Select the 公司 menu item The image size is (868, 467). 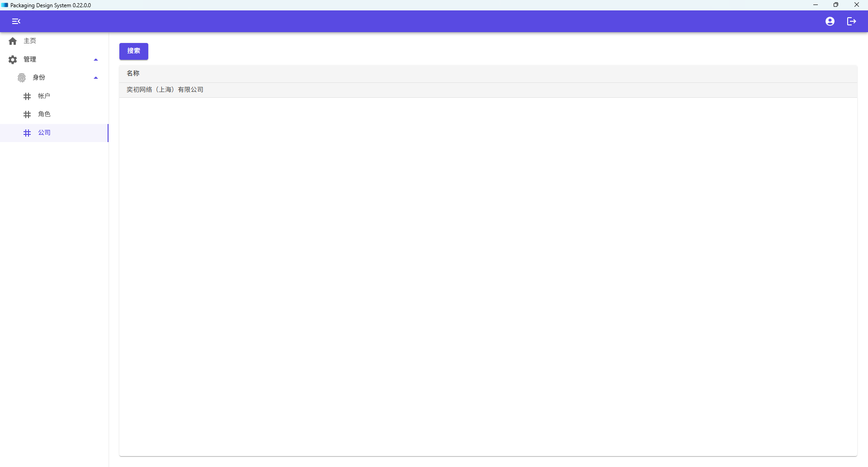click(54, 133)
